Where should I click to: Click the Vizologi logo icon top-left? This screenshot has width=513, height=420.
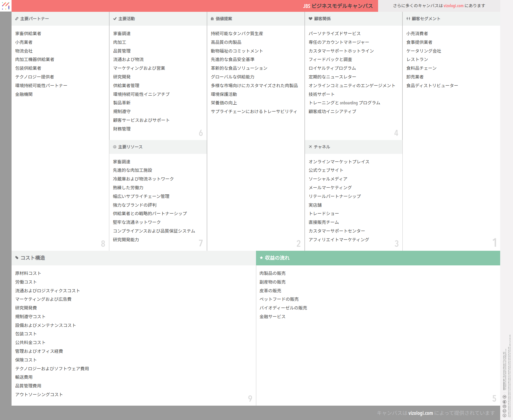tap(5, 6)
